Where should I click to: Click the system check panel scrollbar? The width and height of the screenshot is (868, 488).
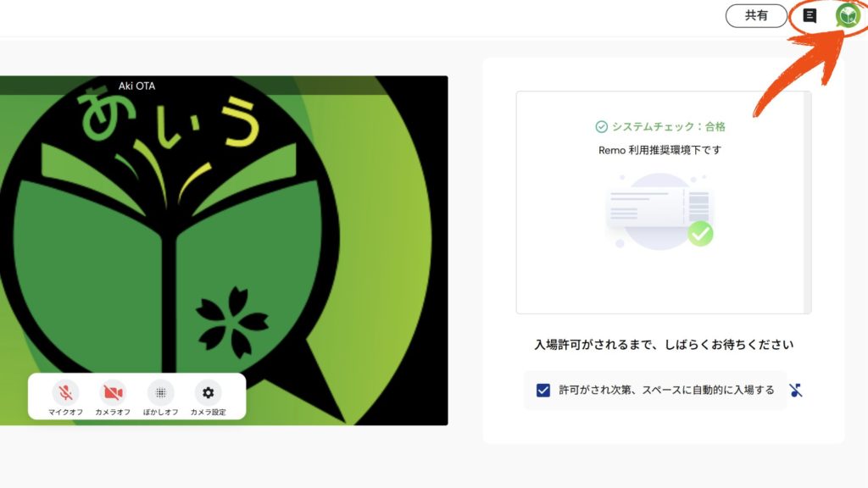pos(808,202)
